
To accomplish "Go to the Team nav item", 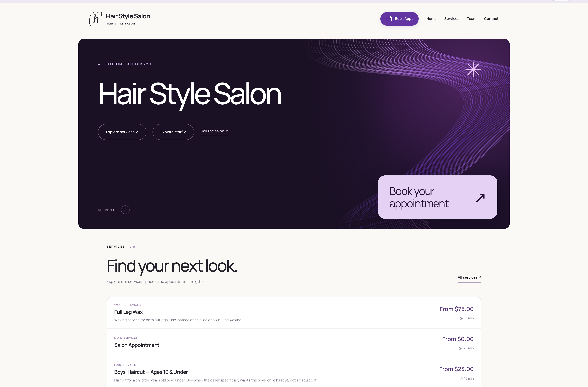I will 471,19.
